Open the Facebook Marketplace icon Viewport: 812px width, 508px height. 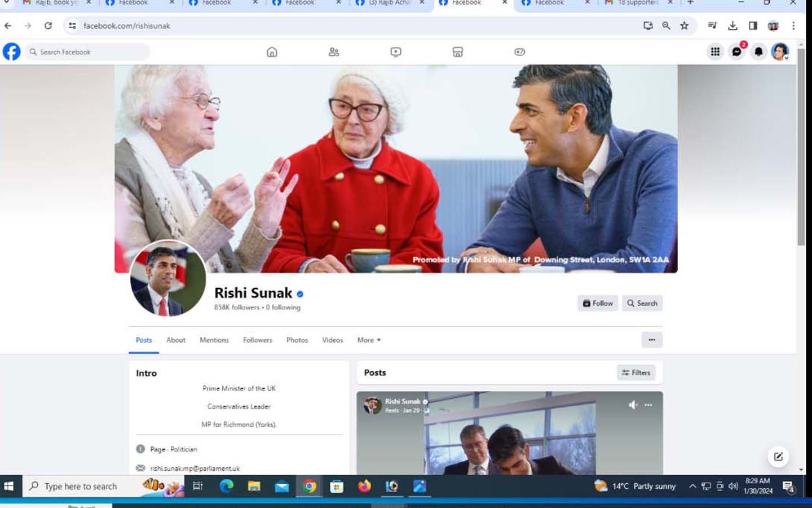click(x=458, y=52)
